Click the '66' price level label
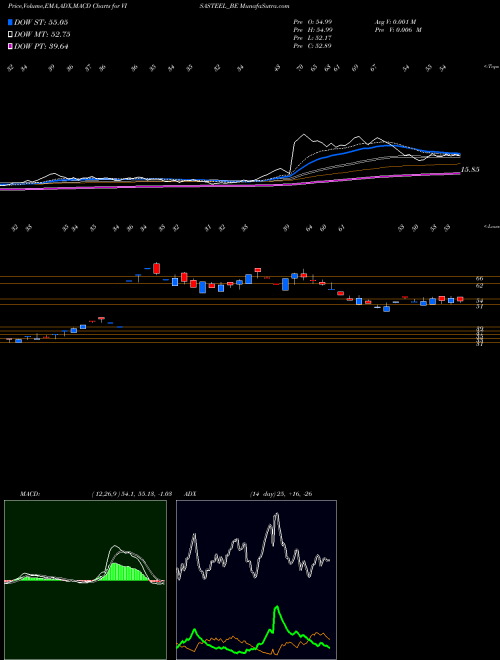500x660 pixels. click(x=479, y=279)
